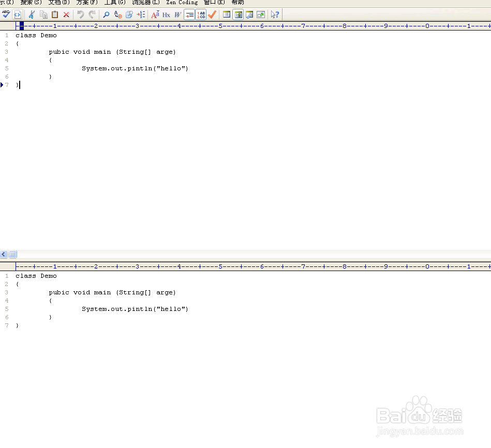Click the pubic void main line in top pane
The image size is (491, 448).
[112, 52]
